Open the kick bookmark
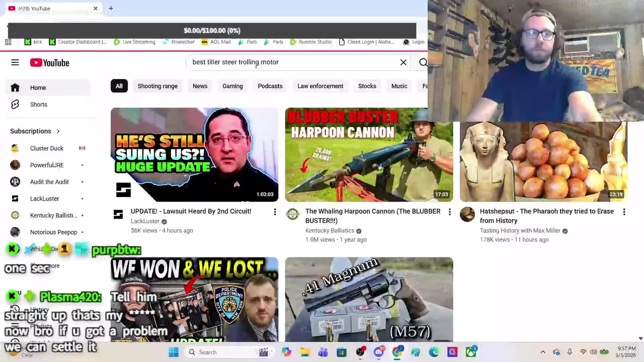Viewport: 644px width, 362px height. click(x=34, y=42)
